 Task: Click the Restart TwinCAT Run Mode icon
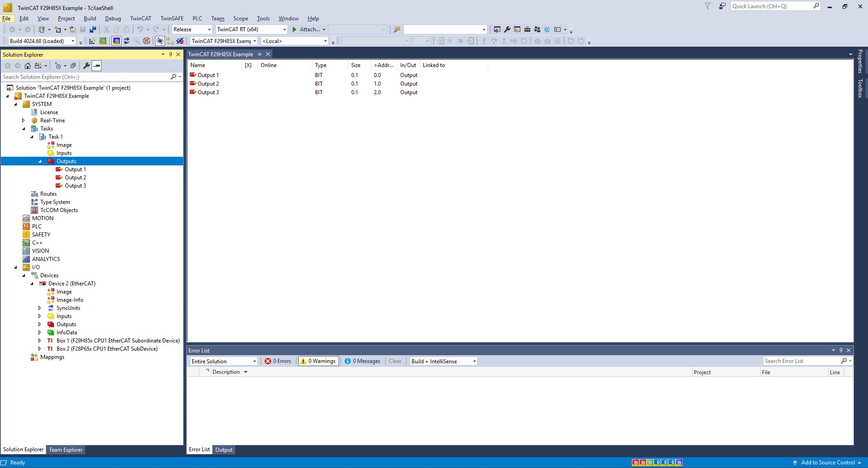[x=103, y=41]
